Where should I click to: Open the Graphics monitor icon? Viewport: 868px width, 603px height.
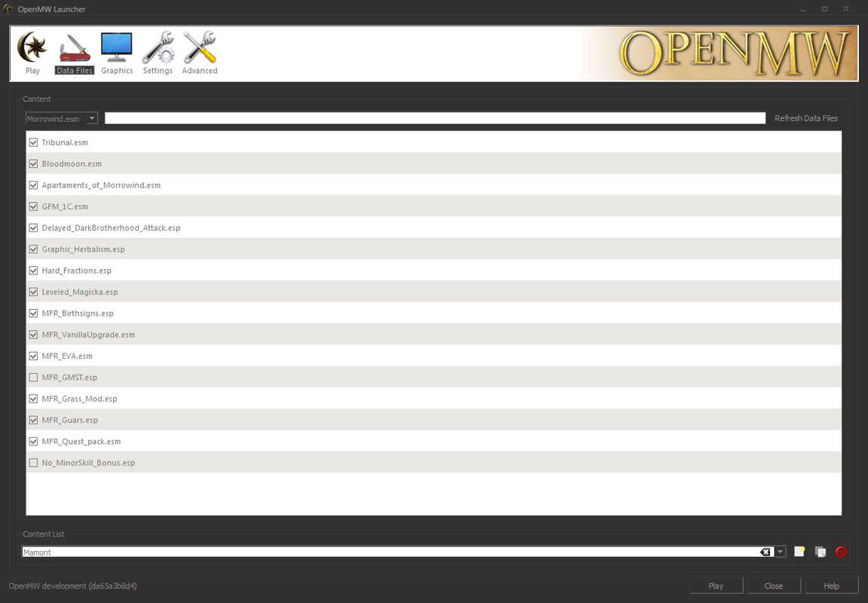(116, 47)
